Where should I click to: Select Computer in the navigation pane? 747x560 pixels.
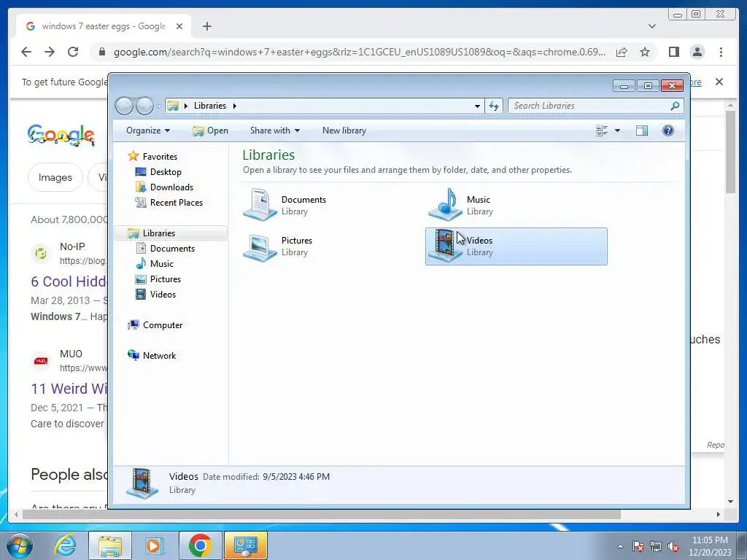(163, 324)
